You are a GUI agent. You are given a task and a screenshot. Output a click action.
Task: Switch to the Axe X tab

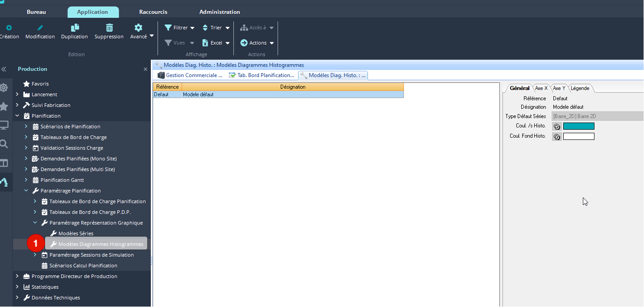[541, 88]
